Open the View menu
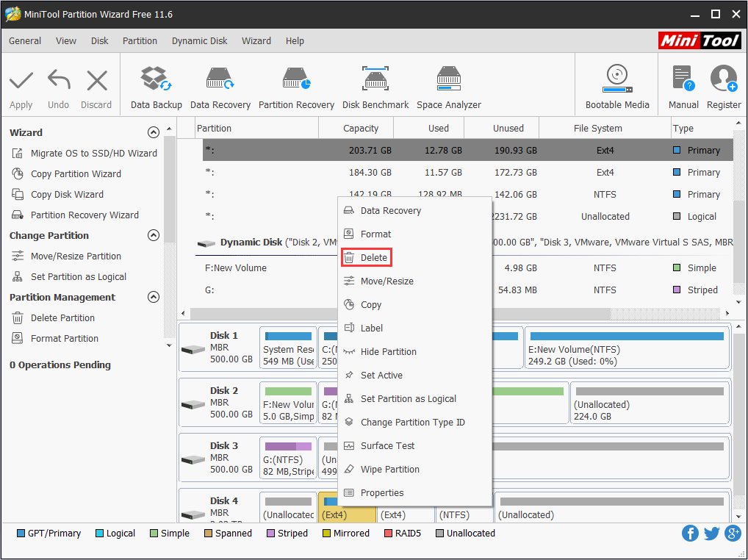 [x=66, y=41]
